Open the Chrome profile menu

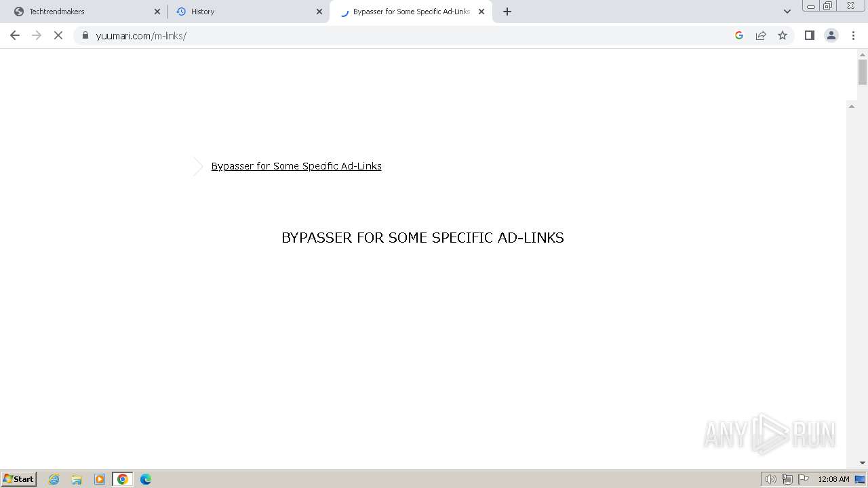point(831,35)
